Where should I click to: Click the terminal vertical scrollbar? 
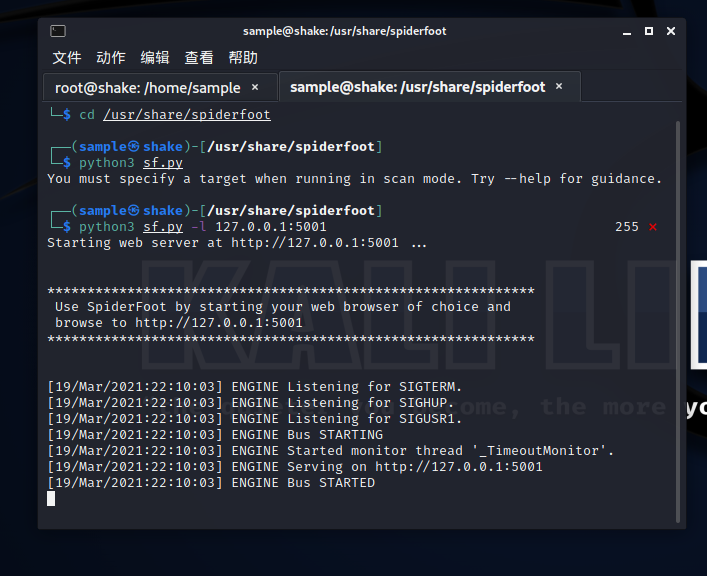tap(678, 321)
